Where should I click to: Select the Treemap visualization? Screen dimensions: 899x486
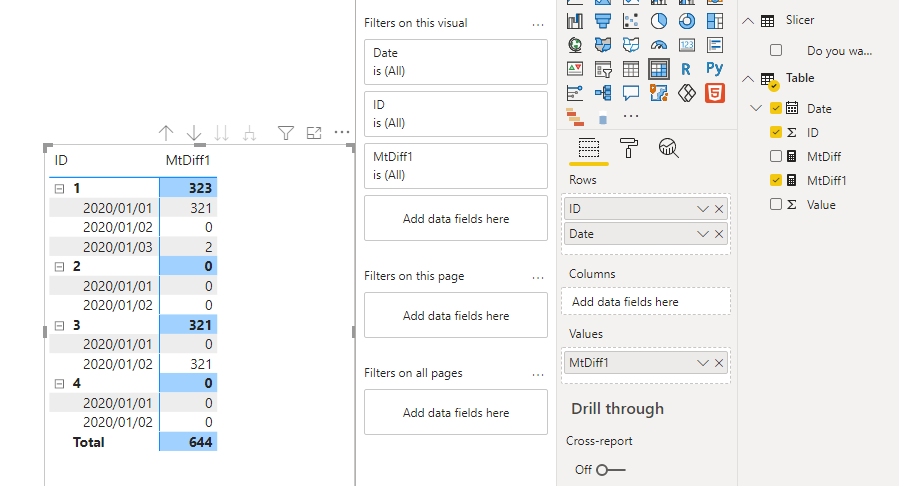(x=715, y=21)
